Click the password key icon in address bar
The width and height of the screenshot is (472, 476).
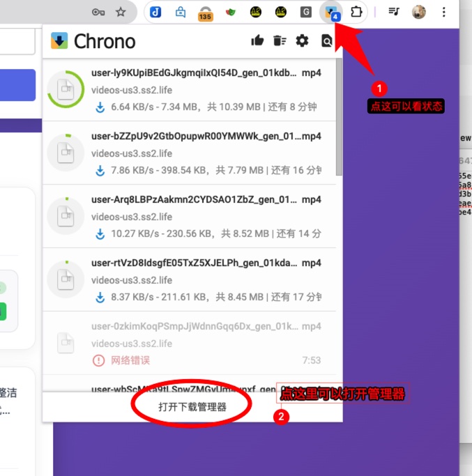tap(99, 12)
